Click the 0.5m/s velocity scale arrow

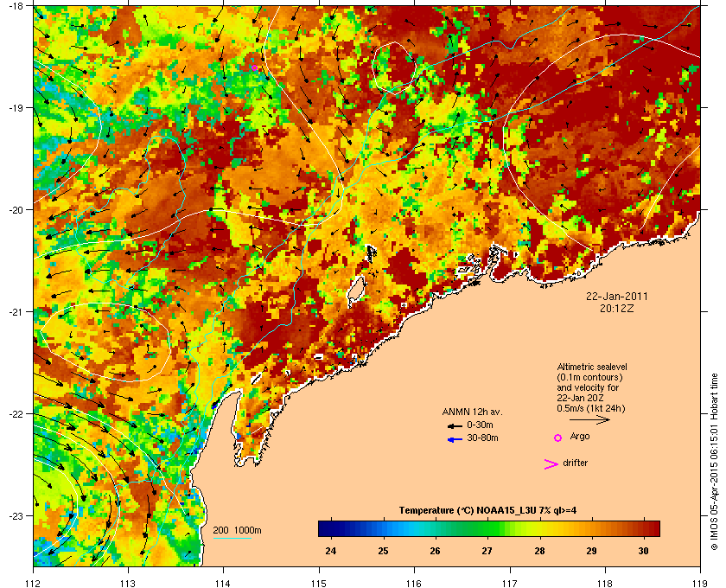[x=589, y=420]
